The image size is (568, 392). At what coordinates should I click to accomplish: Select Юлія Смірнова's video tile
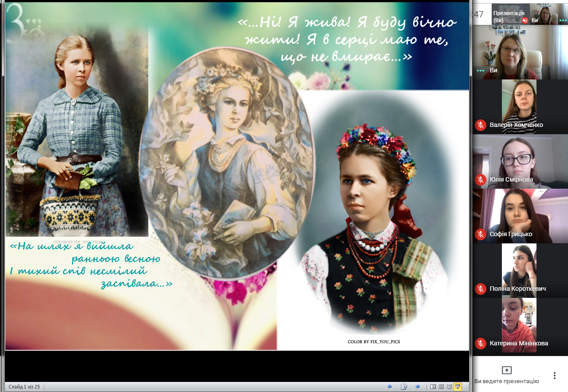[x=520, y=161]
